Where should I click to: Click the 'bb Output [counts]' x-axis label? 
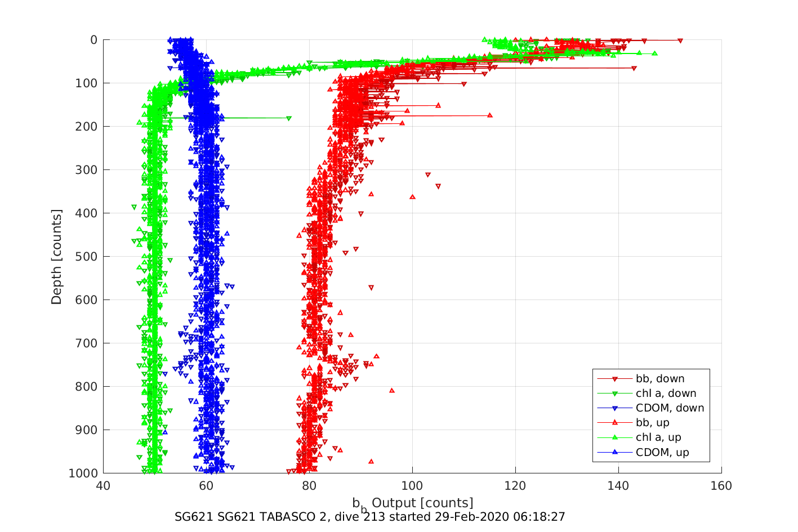pos(413,503)
